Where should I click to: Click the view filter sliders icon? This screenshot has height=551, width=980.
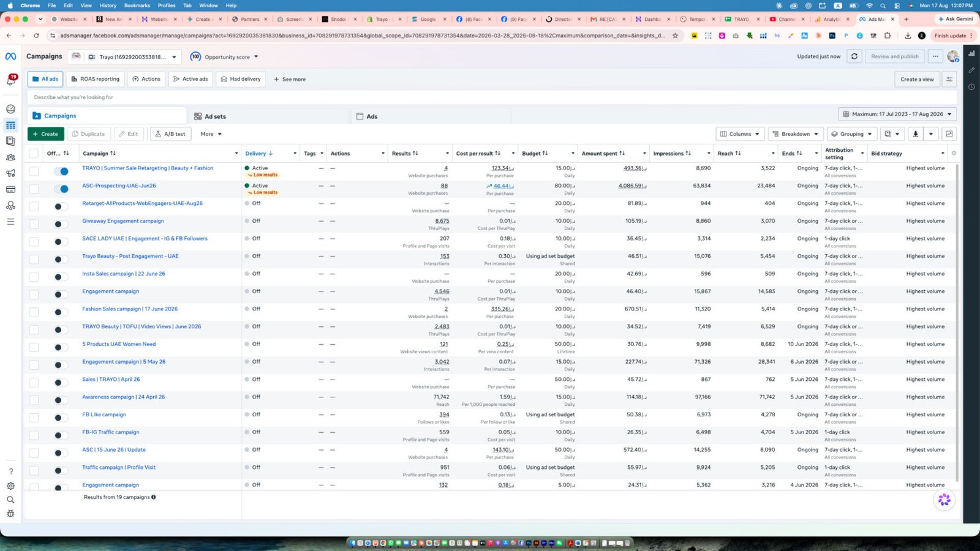pyautogui.click(x=949, y=79)
